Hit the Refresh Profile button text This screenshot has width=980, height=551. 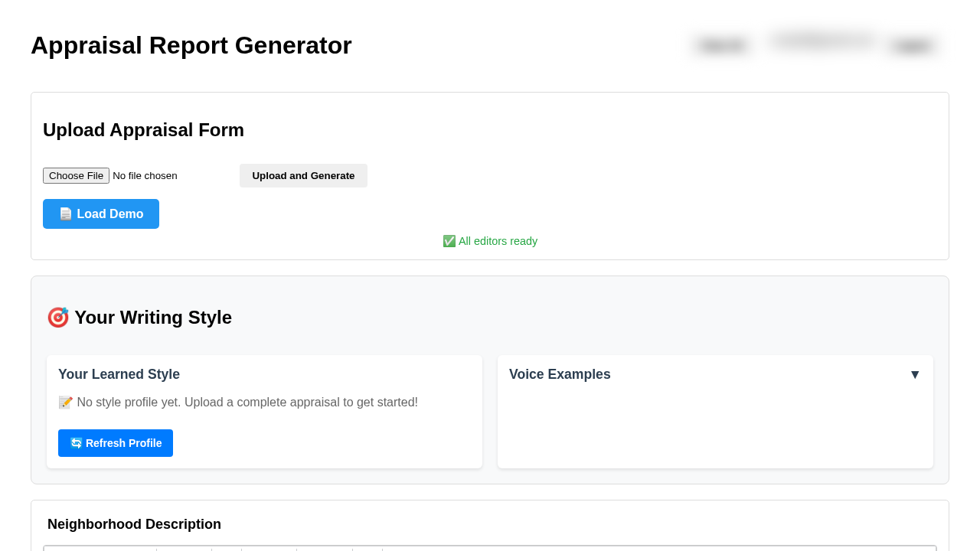point(123,443)
